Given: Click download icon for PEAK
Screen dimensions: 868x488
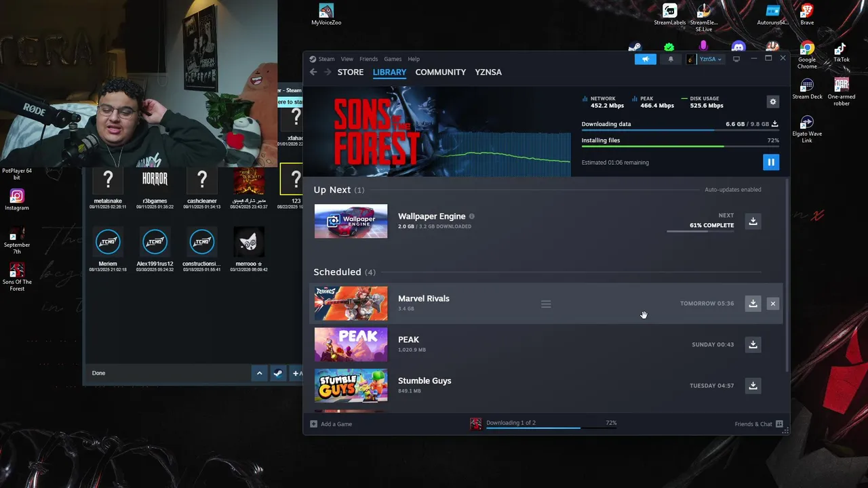Looking at the screenshot, I should (x=753, y=344).
